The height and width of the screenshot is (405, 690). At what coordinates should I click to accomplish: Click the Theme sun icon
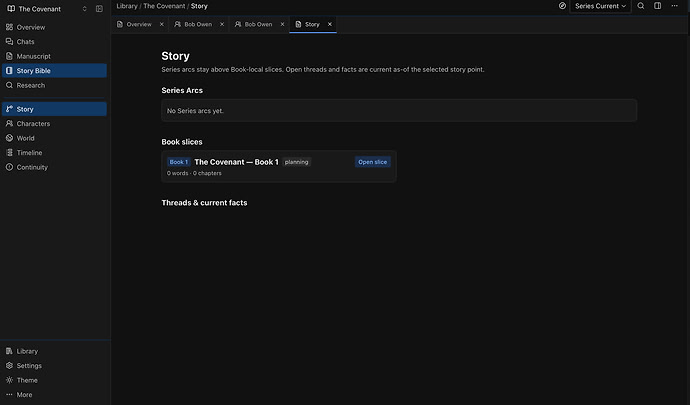9,380
